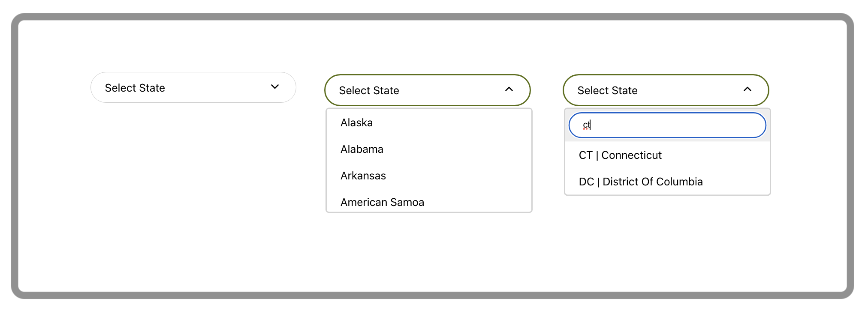Image resolution: width=868 pixels, height=310 pixels.
Task: Select American Samoa option
Action: pyautogui.click(x=382, y=202)
